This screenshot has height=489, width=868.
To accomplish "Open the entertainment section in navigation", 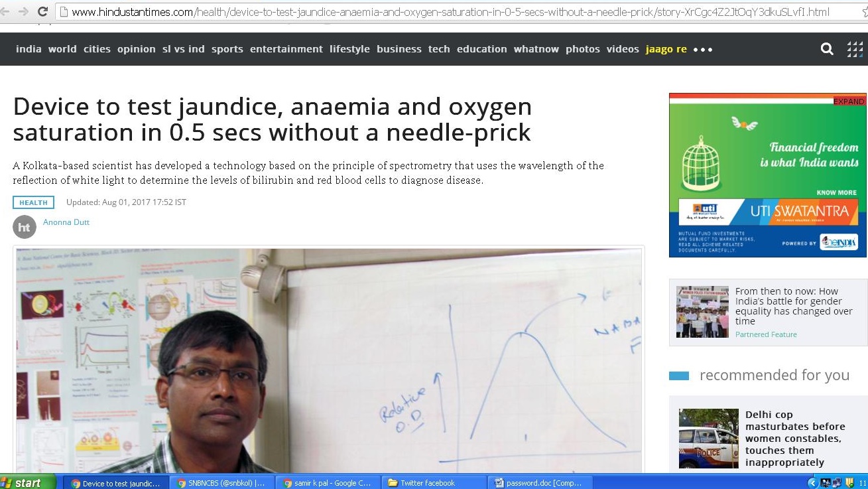I will [286, 49].
